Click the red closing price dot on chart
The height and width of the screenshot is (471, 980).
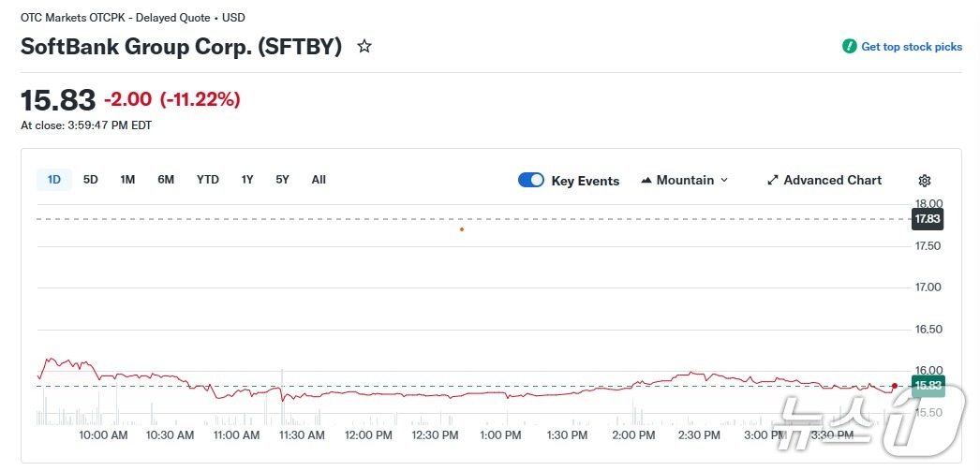895,386
